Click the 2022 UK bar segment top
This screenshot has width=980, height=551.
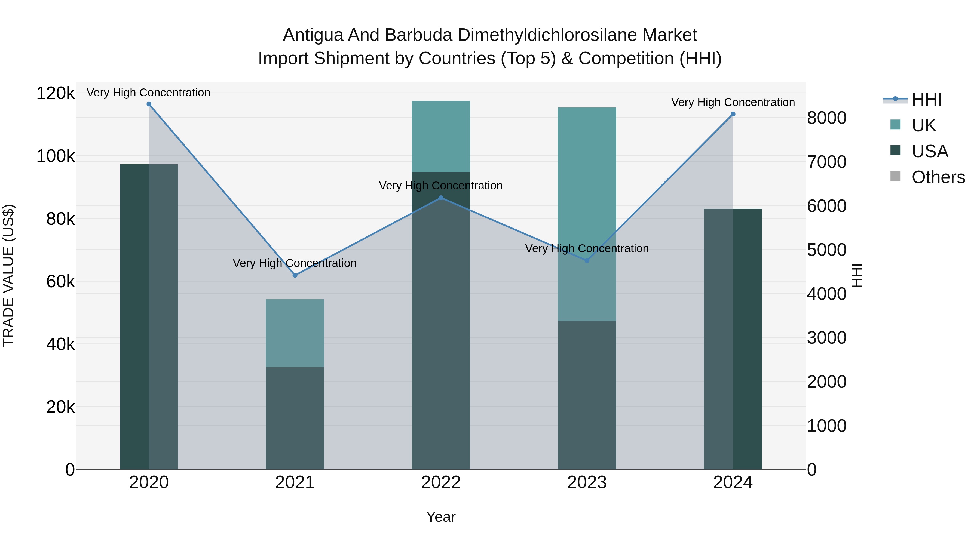pyautogui.click(x=441, y=137)
